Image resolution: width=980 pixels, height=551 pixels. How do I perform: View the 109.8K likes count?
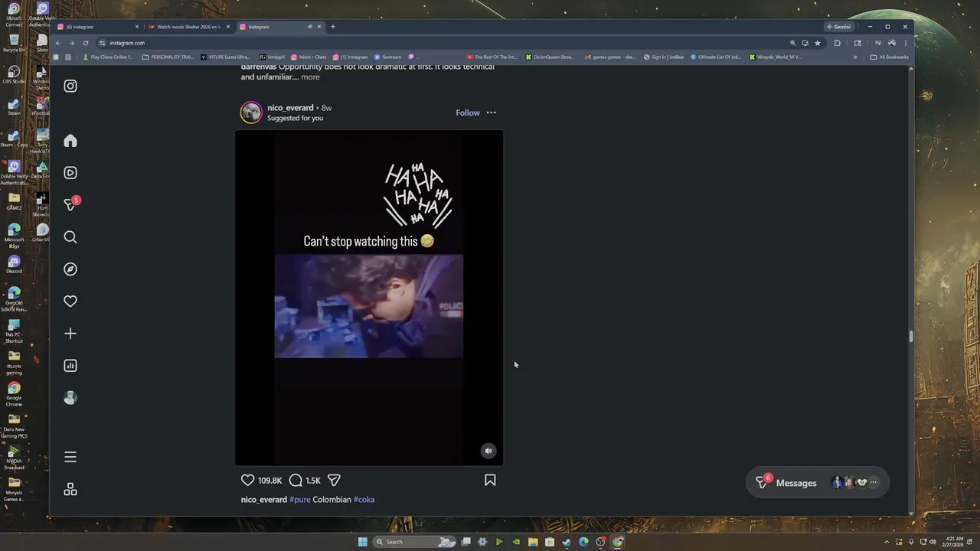(x=269, y=481)
